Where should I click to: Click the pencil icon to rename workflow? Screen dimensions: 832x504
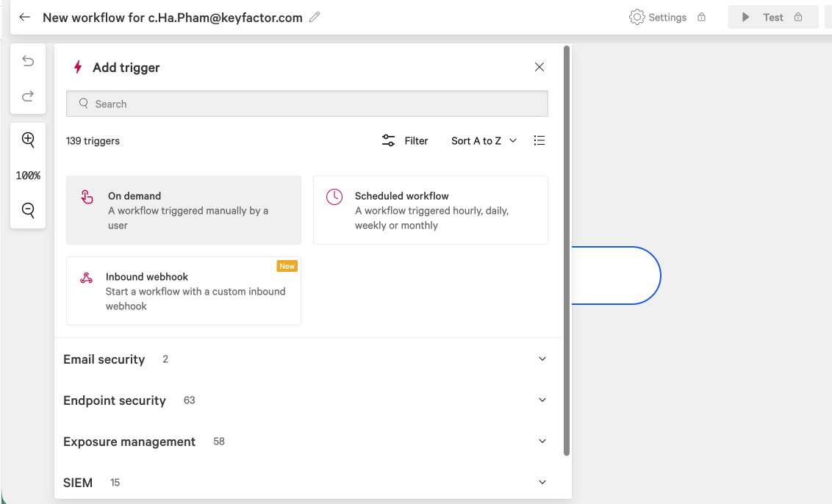tap(315, 18)
